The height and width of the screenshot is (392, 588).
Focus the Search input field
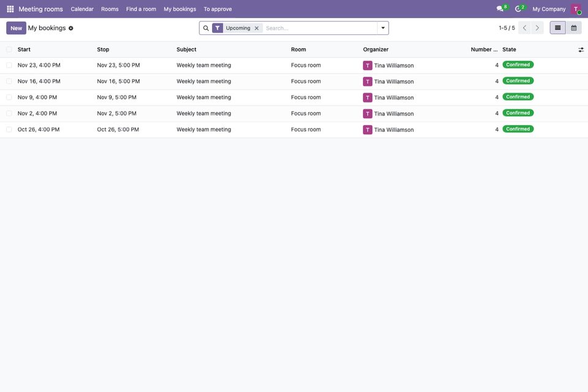(x=320, y=28)
